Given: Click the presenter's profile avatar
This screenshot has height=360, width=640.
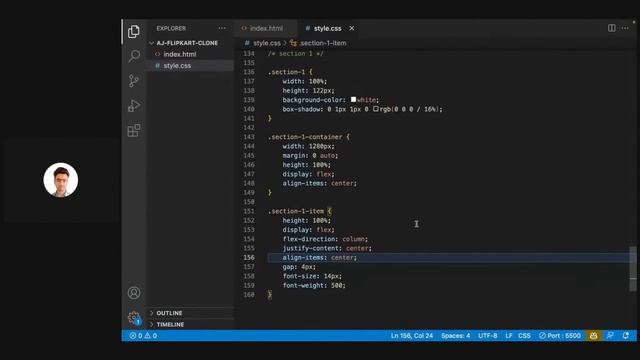Looking at the screenshot, I should point(61,180).
